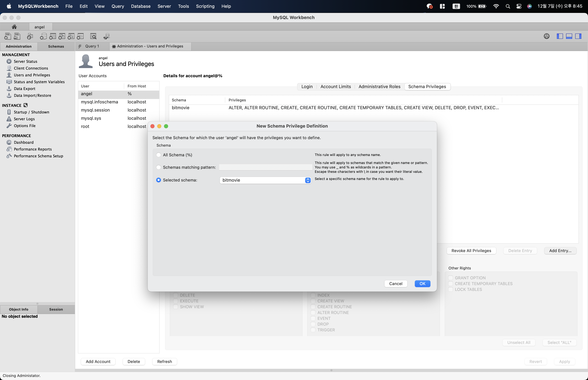588x380 pixels.
Task: Open Server Status in Management
Action: 25,61
